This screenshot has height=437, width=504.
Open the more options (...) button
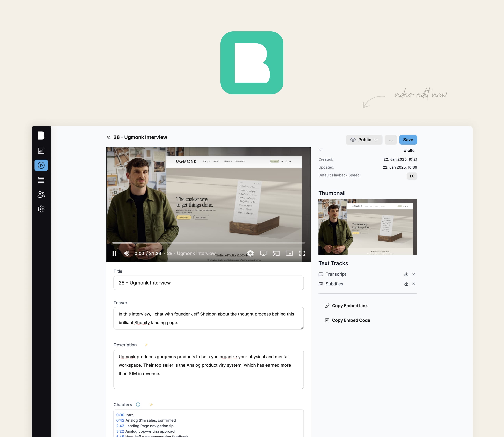coord(391,140)
